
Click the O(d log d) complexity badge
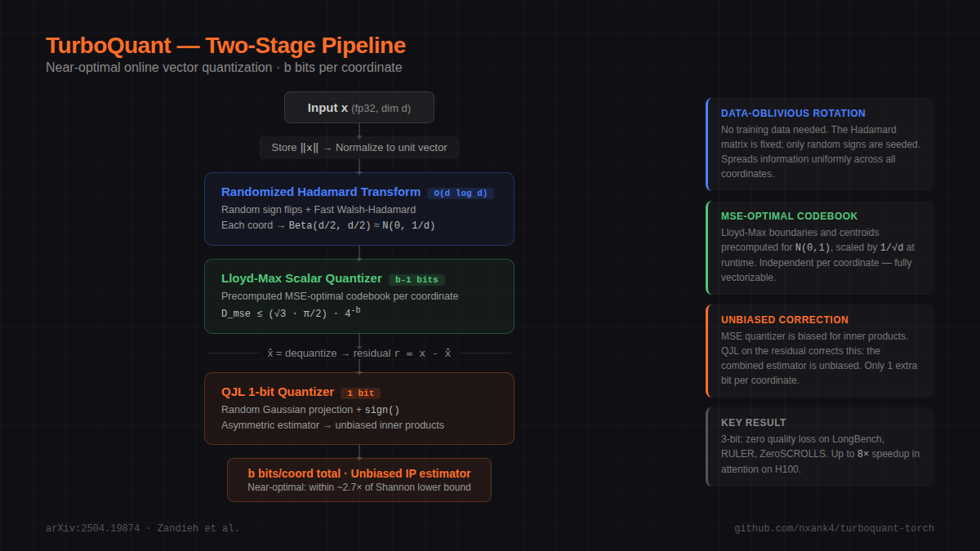coord(460,193)
